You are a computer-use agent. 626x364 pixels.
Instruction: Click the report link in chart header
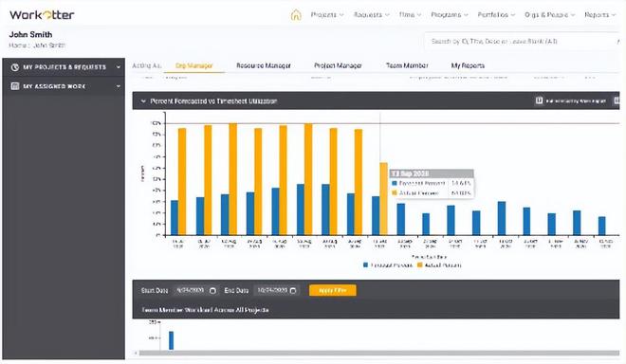576,101
